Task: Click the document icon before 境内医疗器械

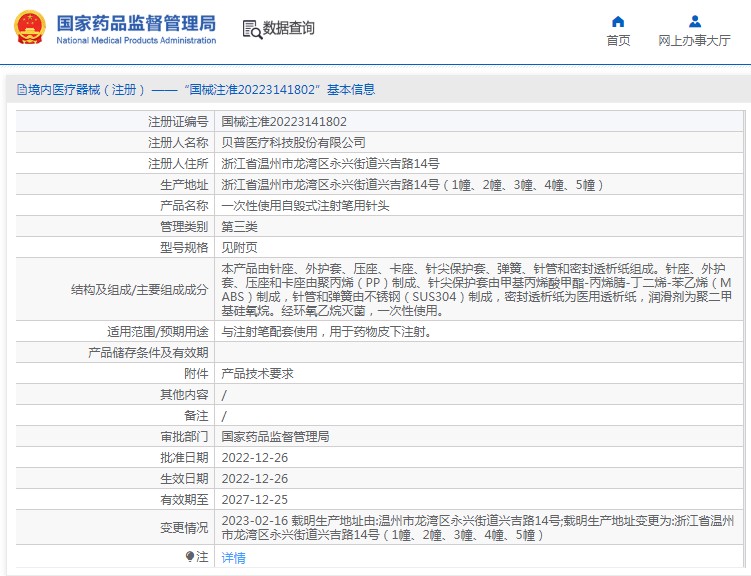Action: (x=22, y=90)
